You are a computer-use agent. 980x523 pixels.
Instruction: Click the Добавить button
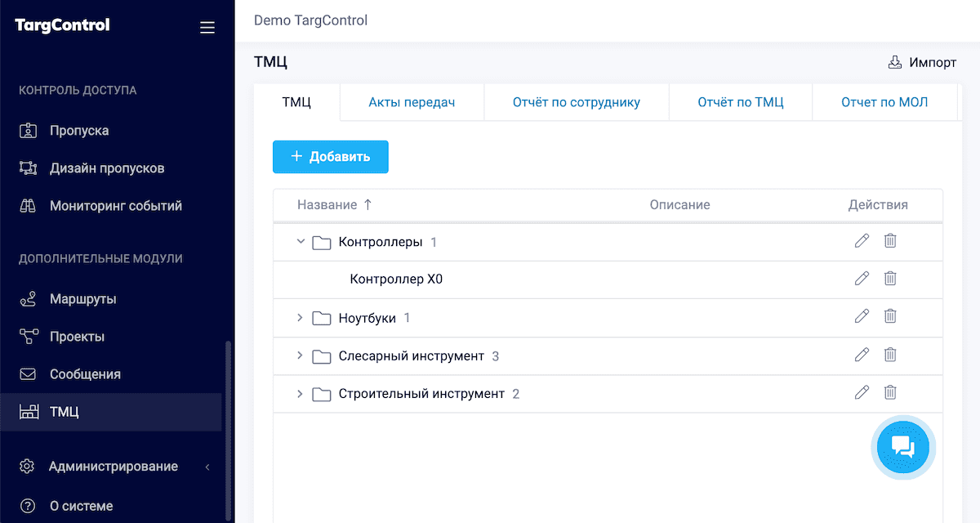coord(330,156)
